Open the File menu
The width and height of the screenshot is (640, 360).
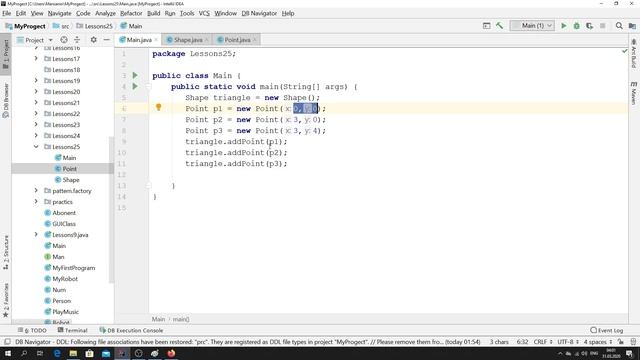coord(7,13)
